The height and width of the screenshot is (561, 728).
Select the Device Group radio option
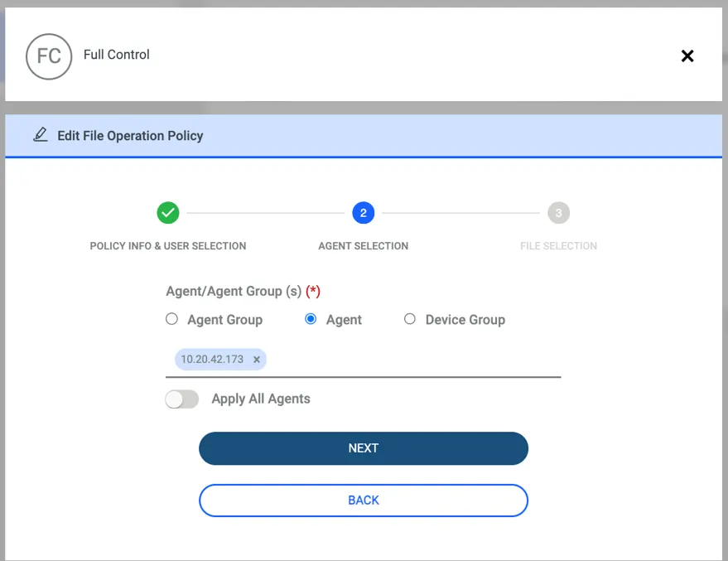tap(409, 319)
